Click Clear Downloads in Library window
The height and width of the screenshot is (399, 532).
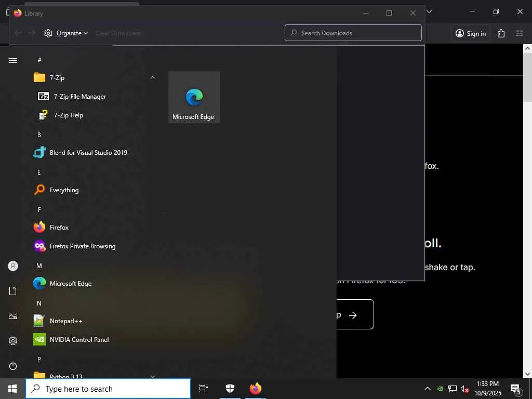click(x=118, y=33)
